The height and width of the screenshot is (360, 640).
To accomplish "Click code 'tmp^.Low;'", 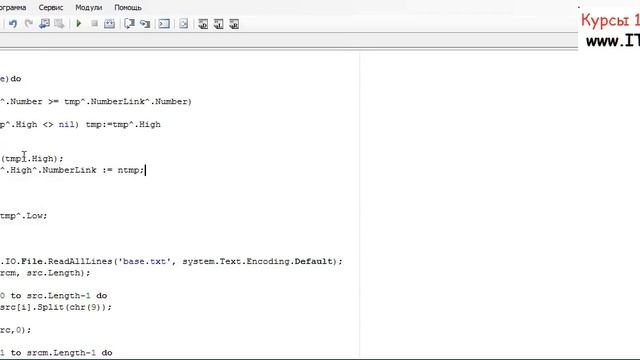I will (24, 216).
